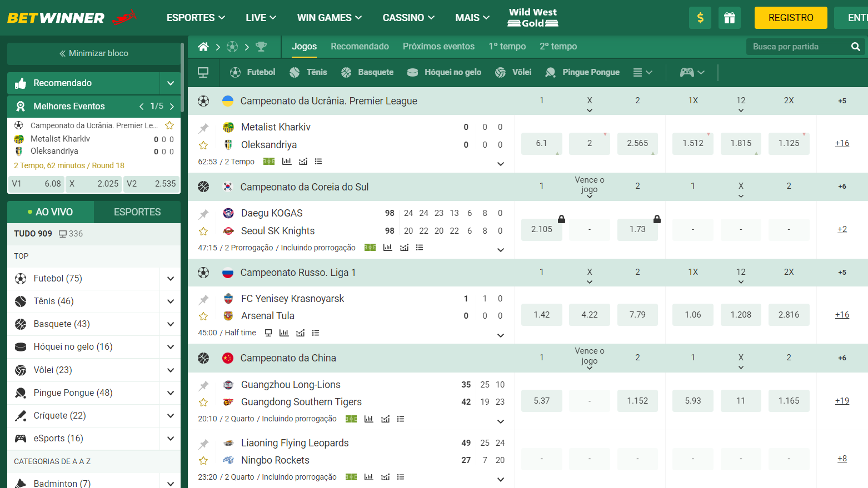The image size is (868, 488).
Task: Go to previous Melhores Eventos slide
Action: 142,107
